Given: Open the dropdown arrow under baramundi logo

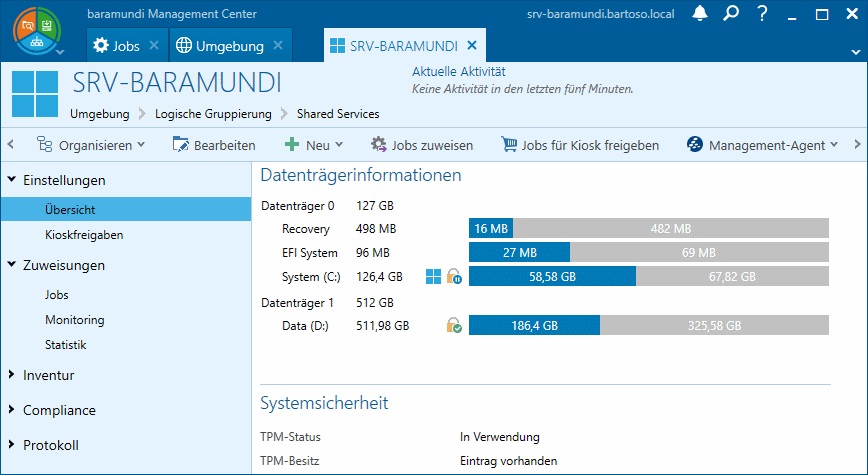Looking at the screenshot, I should click(60, 52).
